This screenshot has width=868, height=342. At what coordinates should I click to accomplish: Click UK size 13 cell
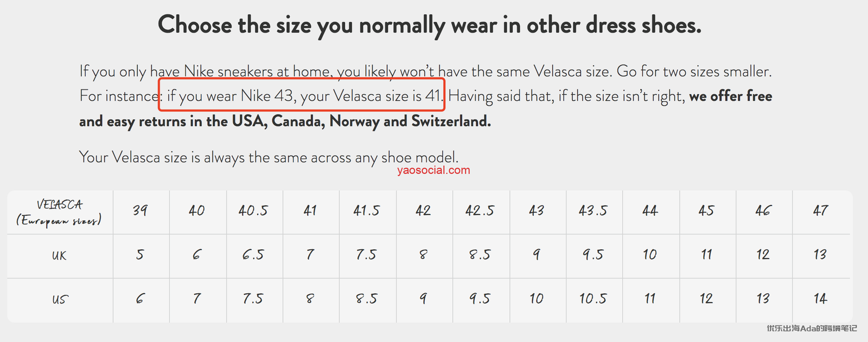(820, 255)
